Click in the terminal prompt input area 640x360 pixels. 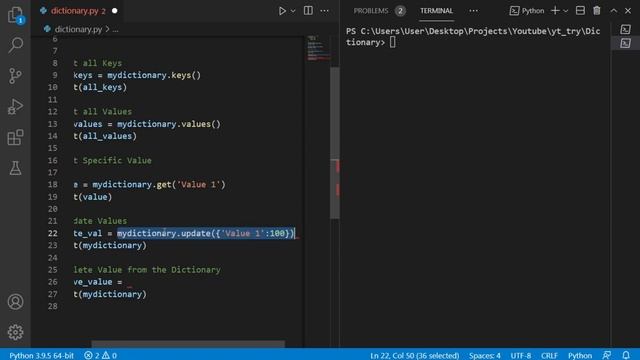coord(392,42)
